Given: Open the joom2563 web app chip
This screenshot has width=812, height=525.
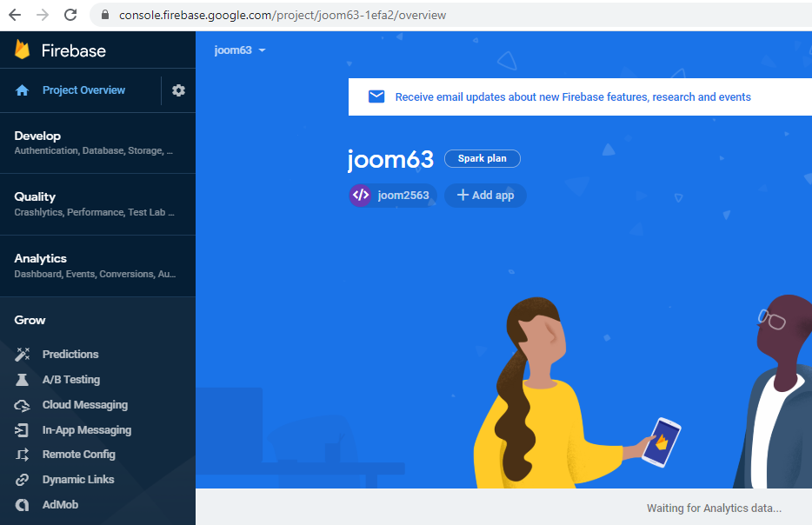Looking at the screenshot, I should (x=392, y=196).
